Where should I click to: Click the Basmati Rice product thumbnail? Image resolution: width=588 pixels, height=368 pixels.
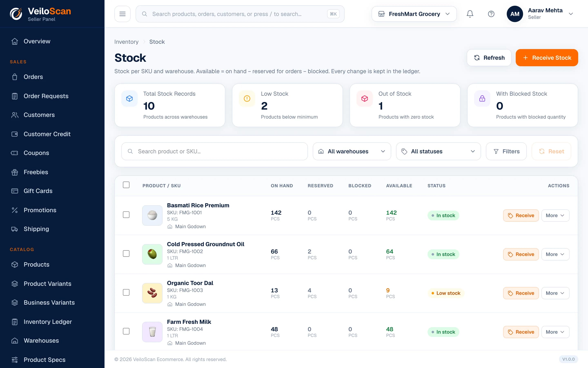pos(152,215)
